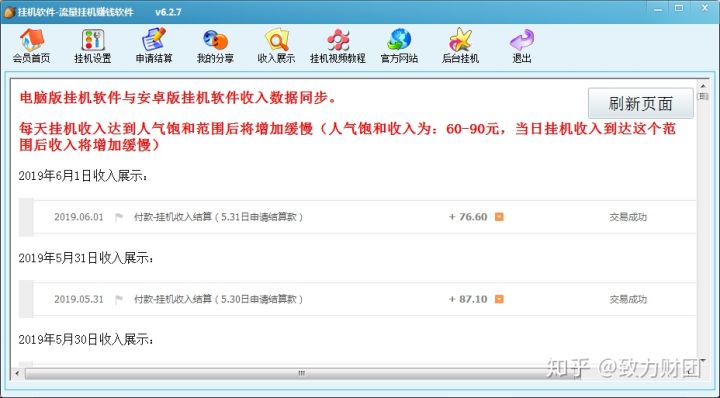Click the vertical scrollbar up arrow
Screen dimensions: 720x398
[x=703, y=86]
